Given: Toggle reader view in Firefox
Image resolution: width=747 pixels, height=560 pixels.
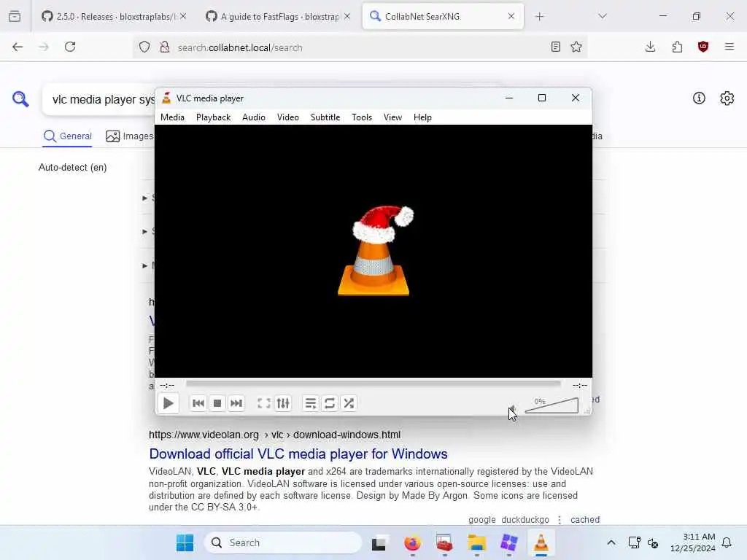Looking at the screenshot, I should click(555, 47).
